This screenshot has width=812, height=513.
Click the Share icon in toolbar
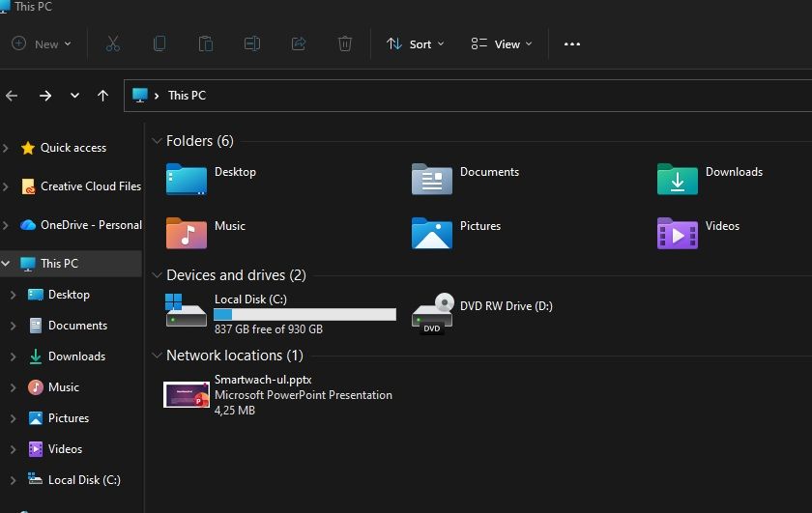[299, 44]
